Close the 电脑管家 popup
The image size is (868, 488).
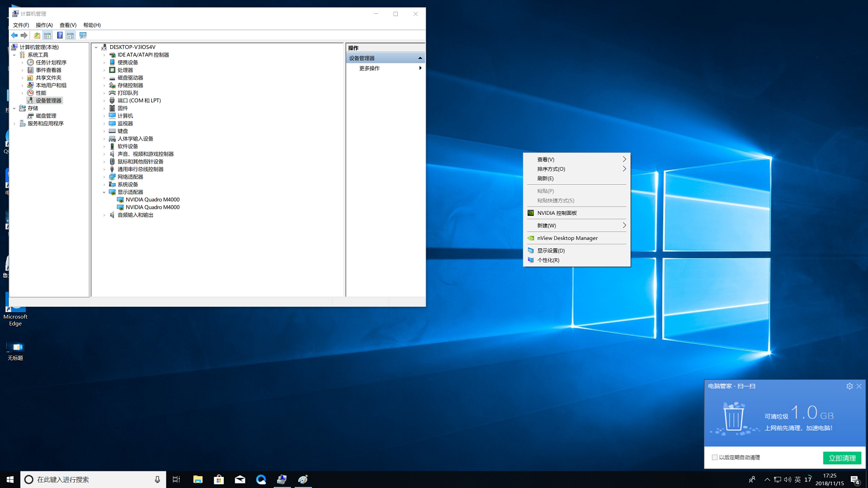(859, 386)
